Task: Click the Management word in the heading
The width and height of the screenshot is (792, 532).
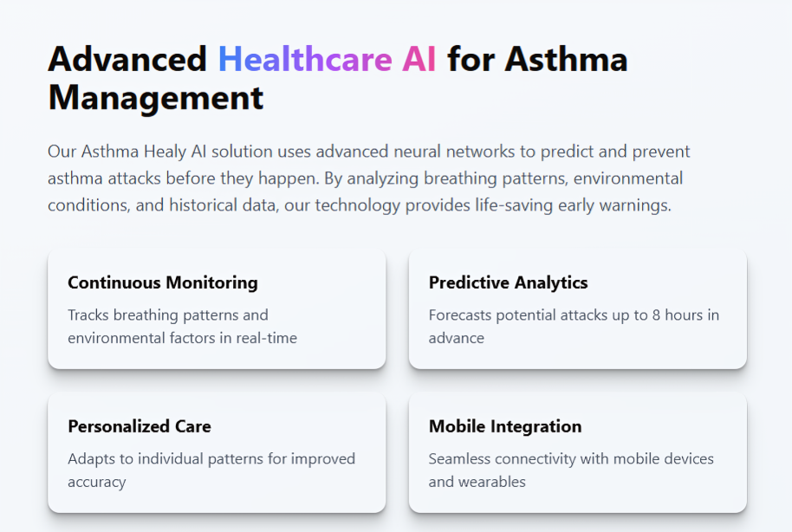Action: [x=156, y=98]
